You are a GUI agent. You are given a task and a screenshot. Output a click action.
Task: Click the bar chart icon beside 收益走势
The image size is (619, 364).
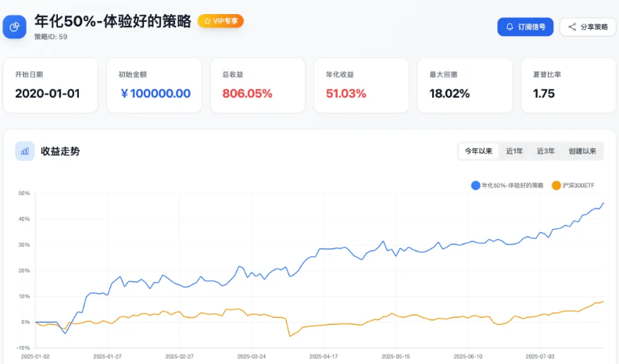(24, 151)
